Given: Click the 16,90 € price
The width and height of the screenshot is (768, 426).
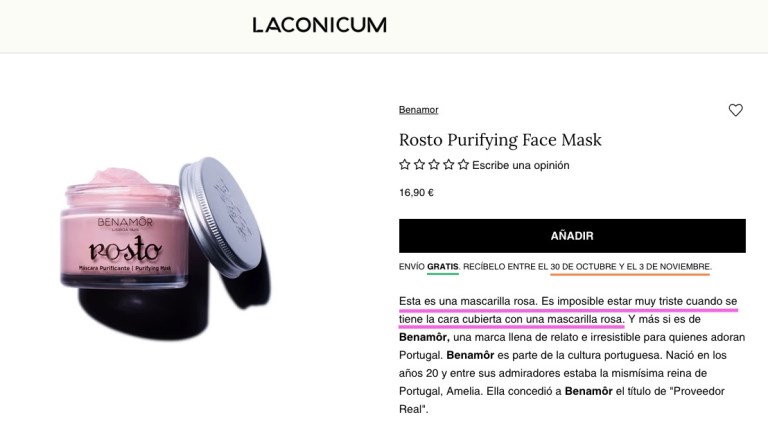Looking at the screenshot, I should click(416, 193).
